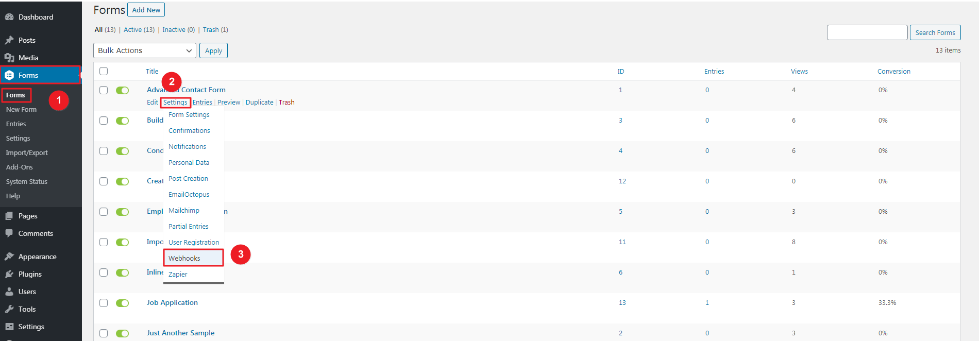Screen dimensions: 980x341
Task: Click the Posts pushpin icon
Action: click(9, 40)
